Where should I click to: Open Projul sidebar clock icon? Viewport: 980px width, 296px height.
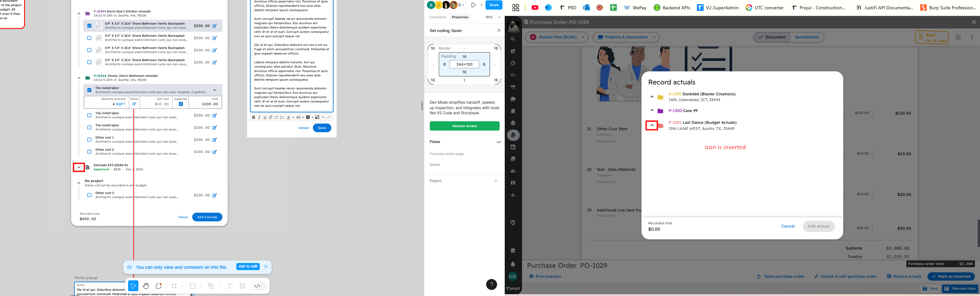pos(513,63)
